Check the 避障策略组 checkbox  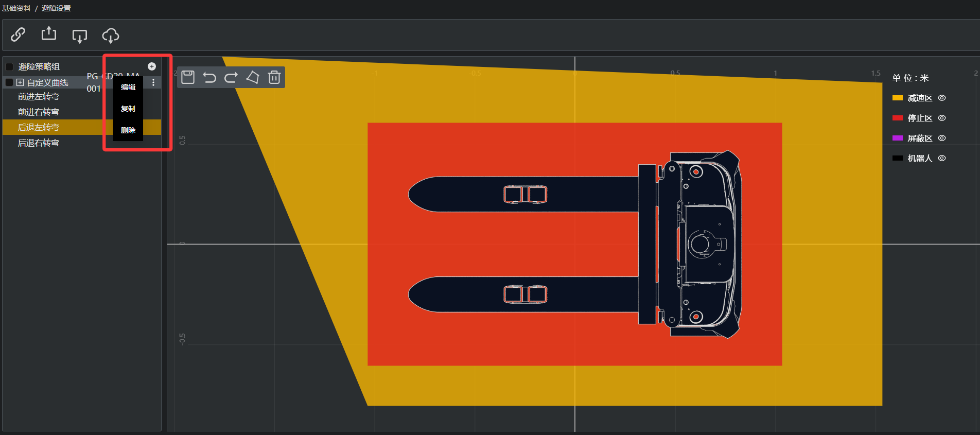click(9, 67)
